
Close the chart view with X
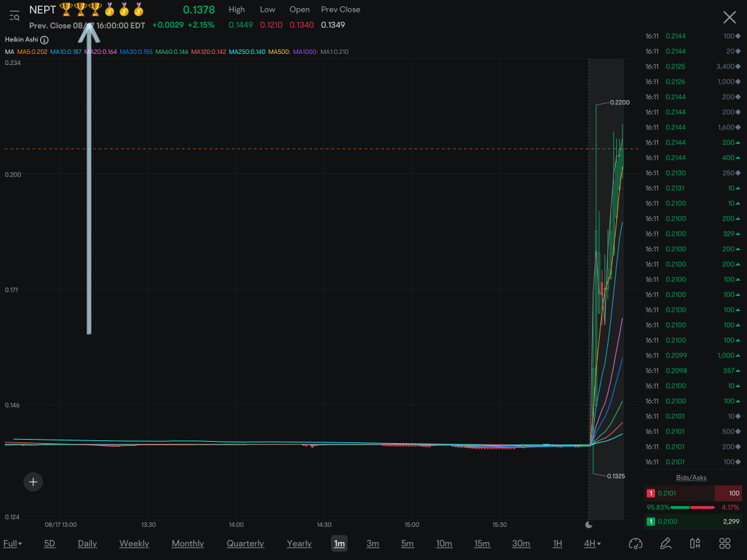point(730,17)
